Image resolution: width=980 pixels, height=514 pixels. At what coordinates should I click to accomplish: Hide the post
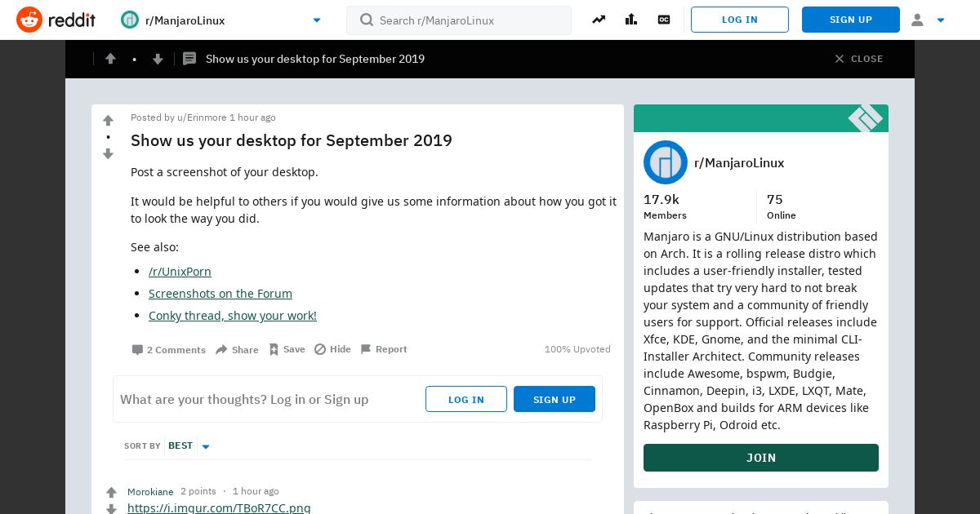(x=332, y=349)
